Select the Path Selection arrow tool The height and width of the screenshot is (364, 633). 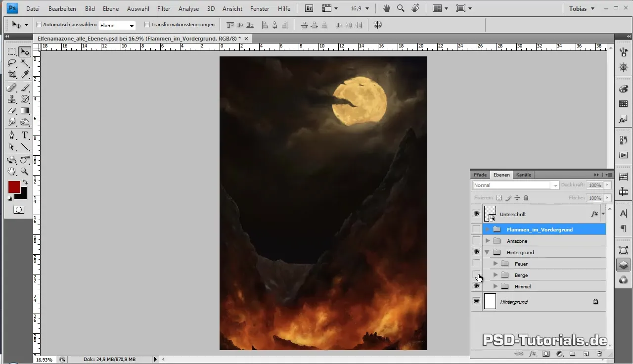(x=12, y=147)
